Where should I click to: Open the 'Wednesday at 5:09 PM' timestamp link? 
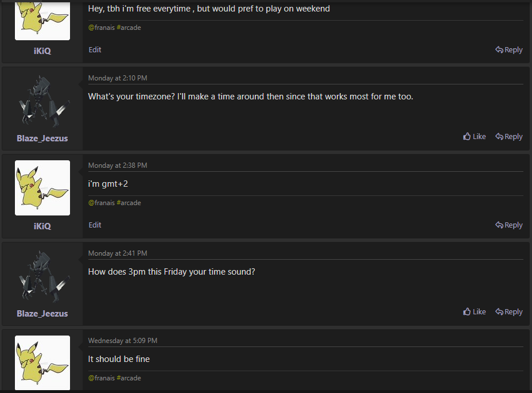[123, 341]
